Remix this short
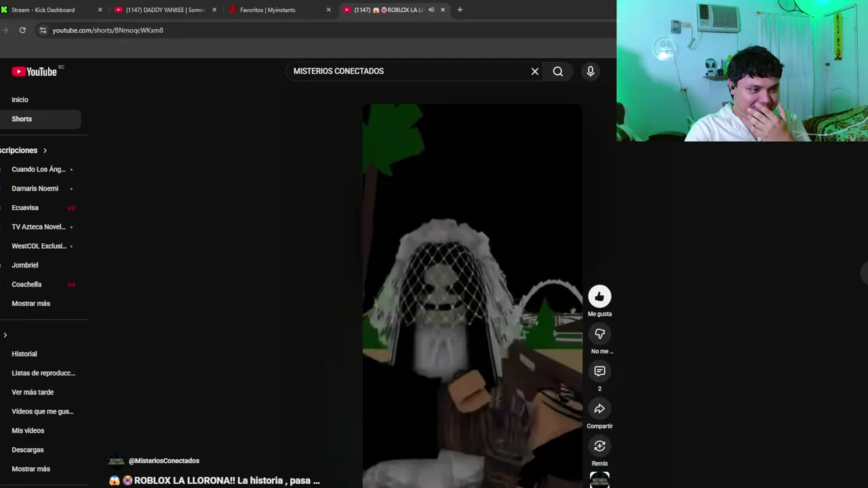 (599, 446)
